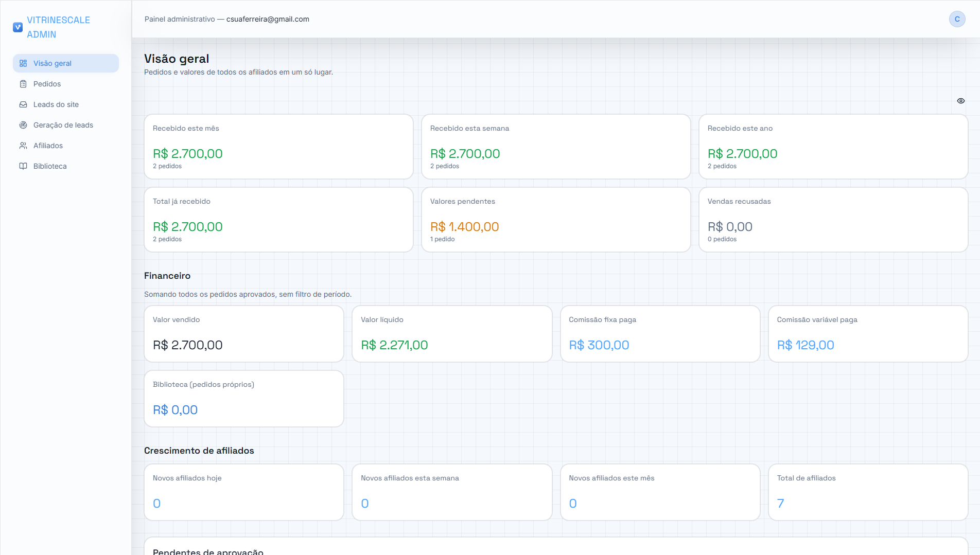Click the 1 pedido text under Valores pendentes
Image resolution: width=980 pixels, height=555 pixels.
(x=442, y=239)
